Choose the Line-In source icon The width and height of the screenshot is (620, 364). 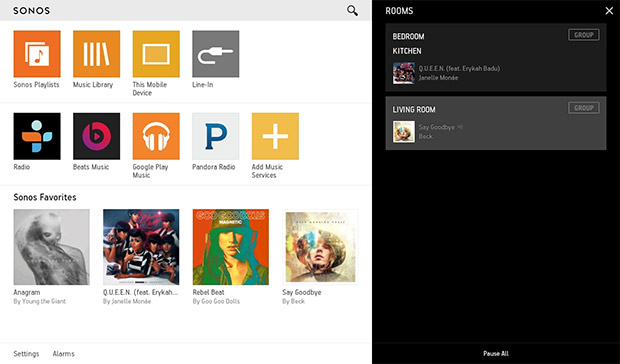pos(216,54)
